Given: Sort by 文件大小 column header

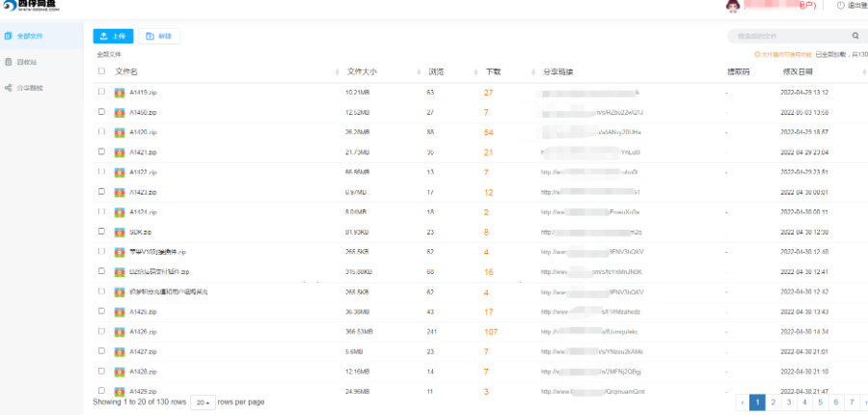Looking at the screenshot, I should [x=362, y=71].
